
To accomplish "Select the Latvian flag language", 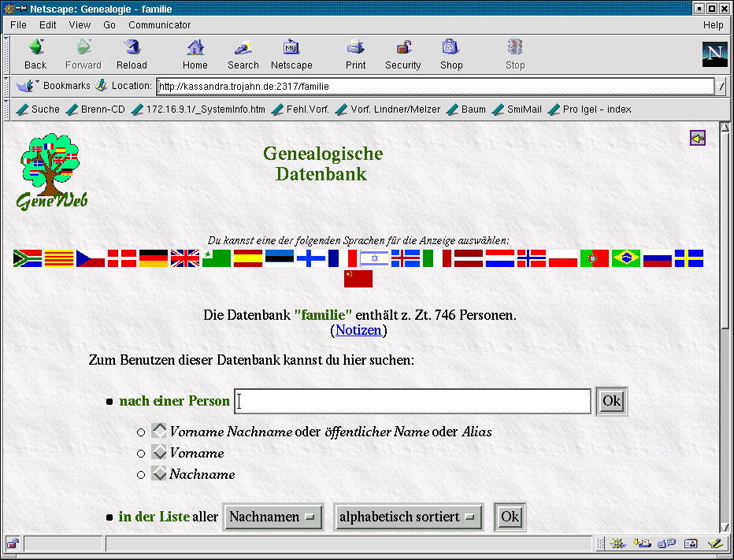I will pos(469,258).
